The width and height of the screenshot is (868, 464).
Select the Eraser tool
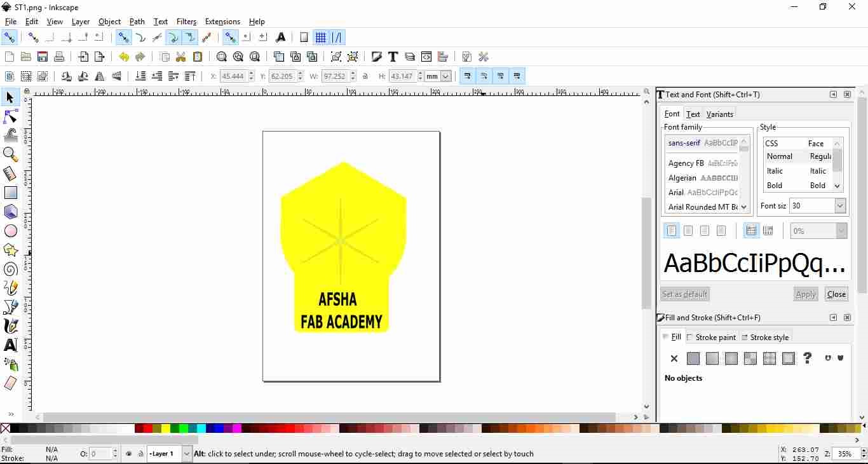pos(10,383)
